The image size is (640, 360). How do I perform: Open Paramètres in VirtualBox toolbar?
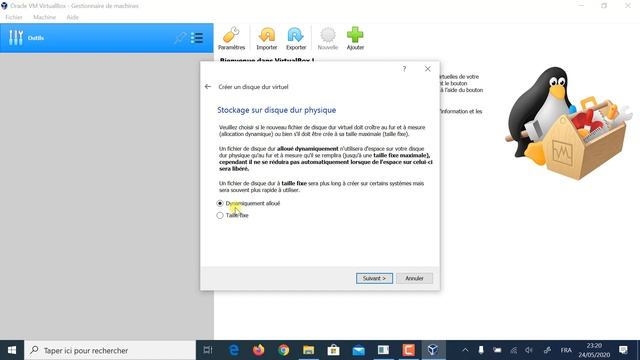[231, 39]
